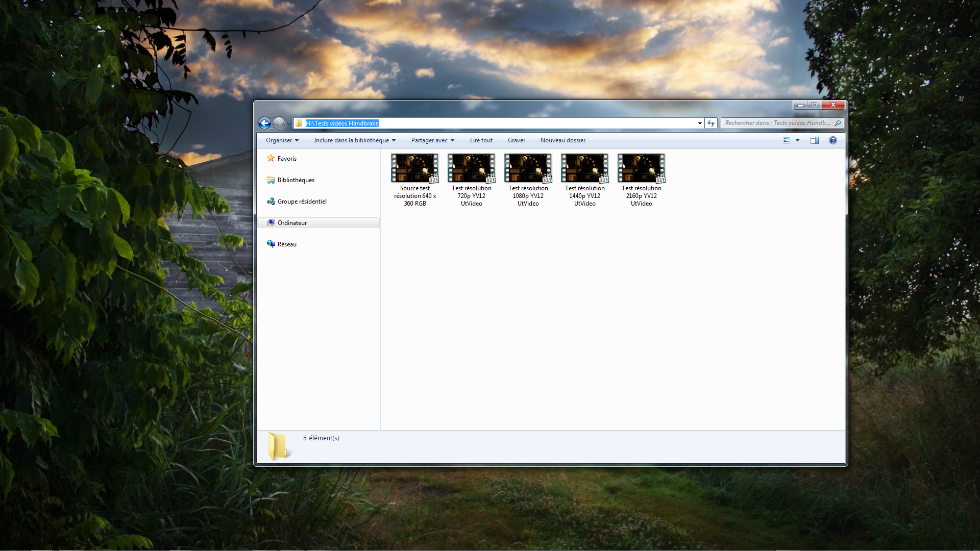The width and height of the screenshot is (980, 551).
Task: Close the Explorer window
Action: tap(833, 105)
